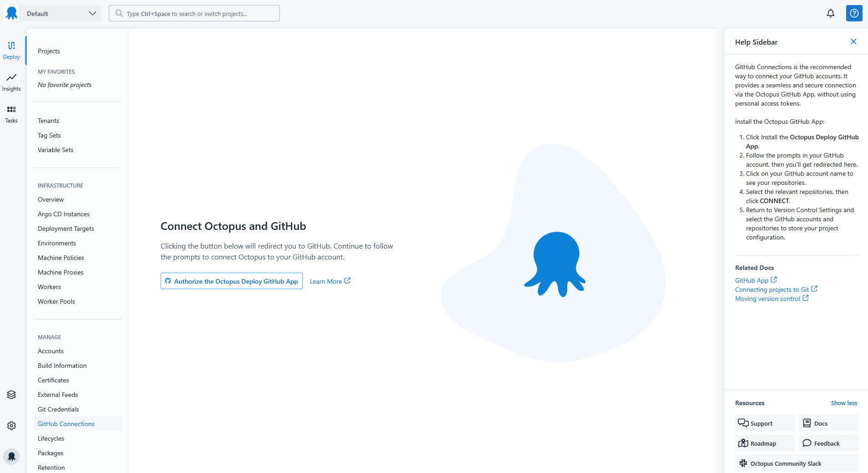Click the Feedback speech bubble icon
This screenshot has width=868, height=473.
[x=807, y=443]
